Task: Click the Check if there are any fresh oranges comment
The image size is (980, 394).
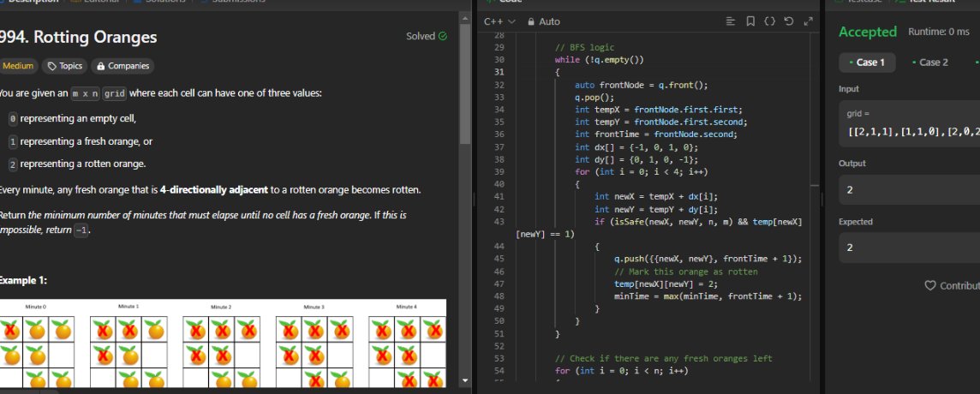Action: point(663,358)
